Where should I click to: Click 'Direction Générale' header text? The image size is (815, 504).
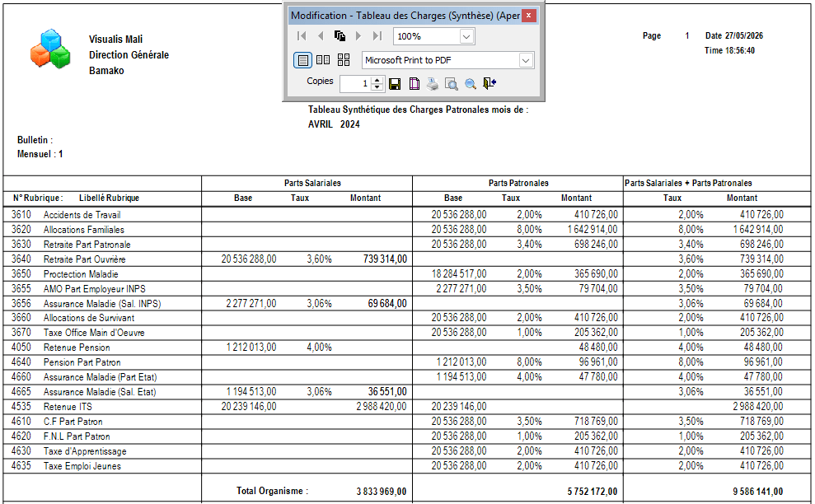click(x=129, y=55)
